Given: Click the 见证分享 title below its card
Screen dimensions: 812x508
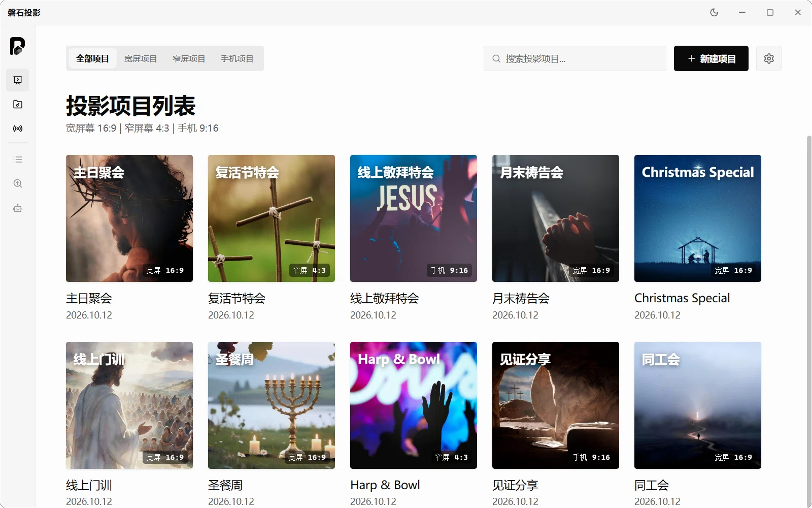Looking at the screenshot, I should [x=515, y=485].
